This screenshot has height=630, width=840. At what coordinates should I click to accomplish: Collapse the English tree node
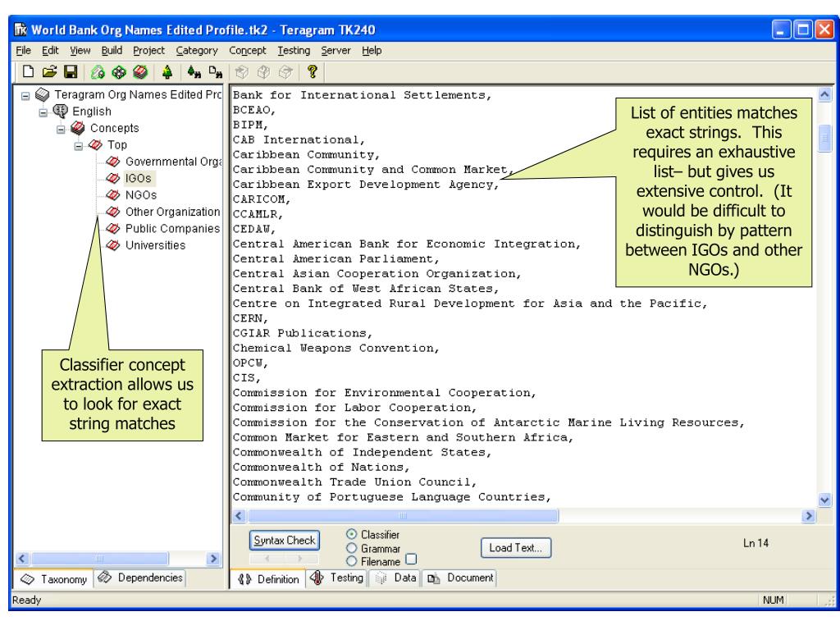43,113
